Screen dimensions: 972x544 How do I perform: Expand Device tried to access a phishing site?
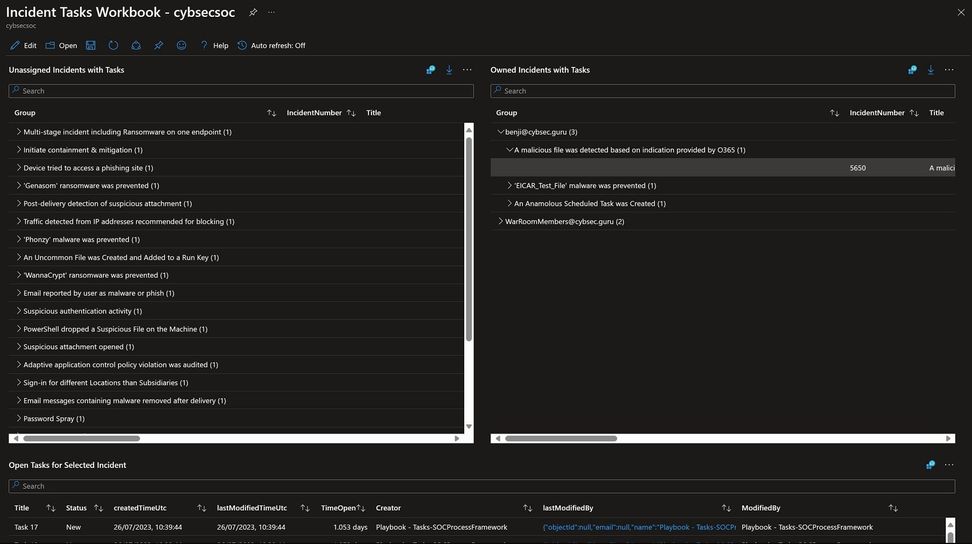pyautogui.click(x=19, y=167)
